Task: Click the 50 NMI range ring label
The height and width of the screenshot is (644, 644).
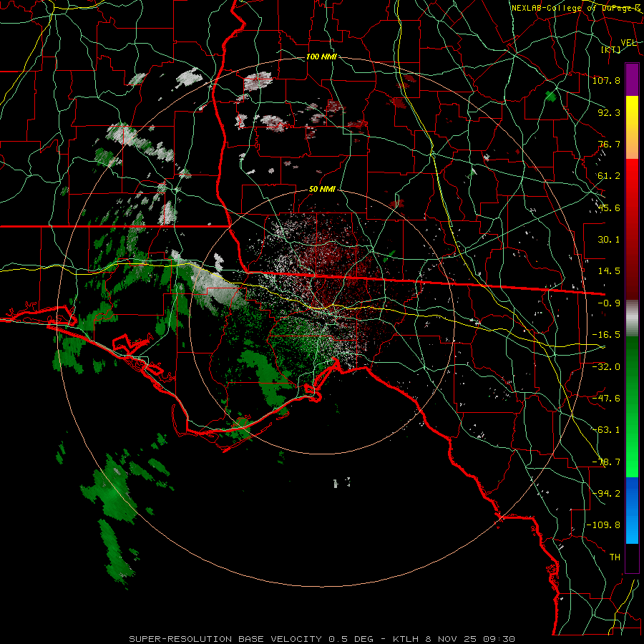Action: pyautogui.click(x=322, y=190)
